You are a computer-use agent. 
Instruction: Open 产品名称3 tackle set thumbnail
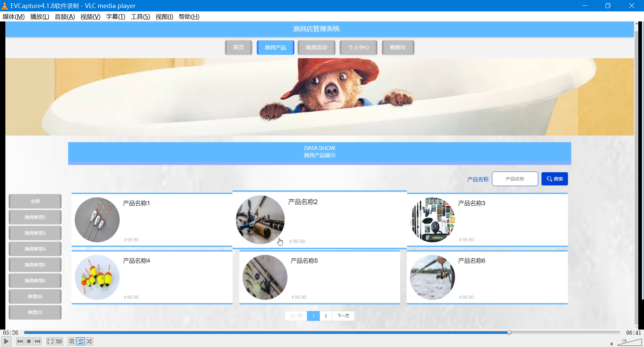433,220
